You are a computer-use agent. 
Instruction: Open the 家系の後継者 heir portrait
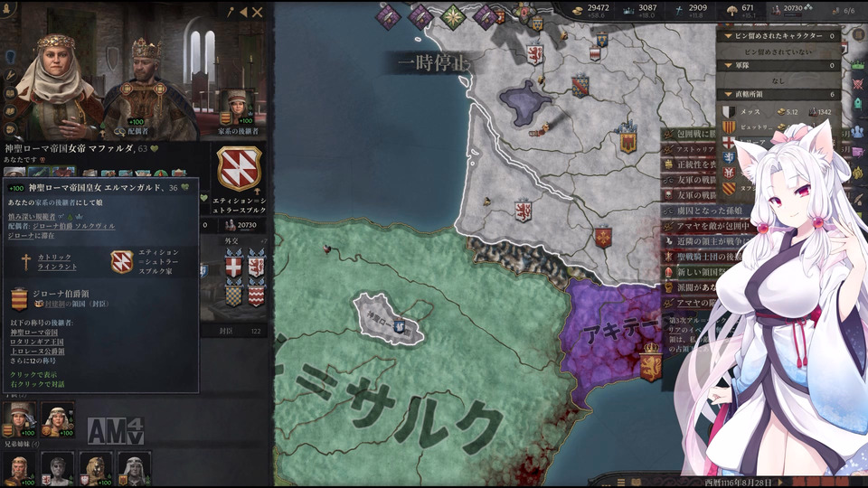(238, 108)
